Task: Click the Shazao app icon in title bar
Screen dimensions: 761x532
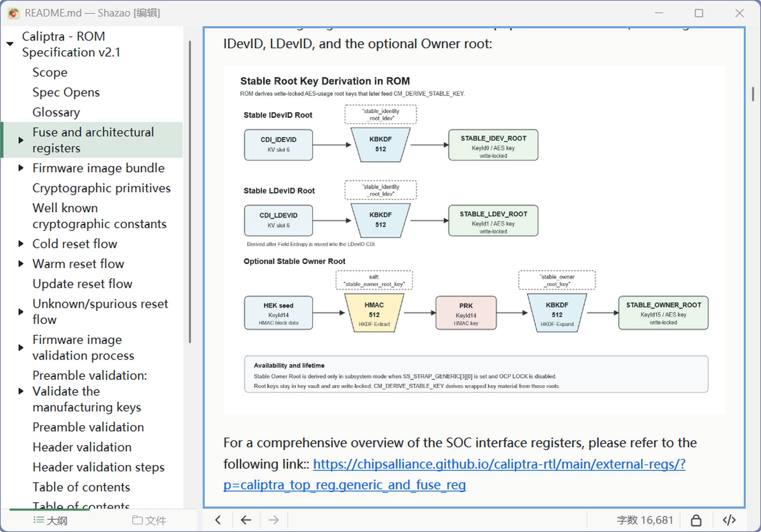Action: [x=13, y=13]
